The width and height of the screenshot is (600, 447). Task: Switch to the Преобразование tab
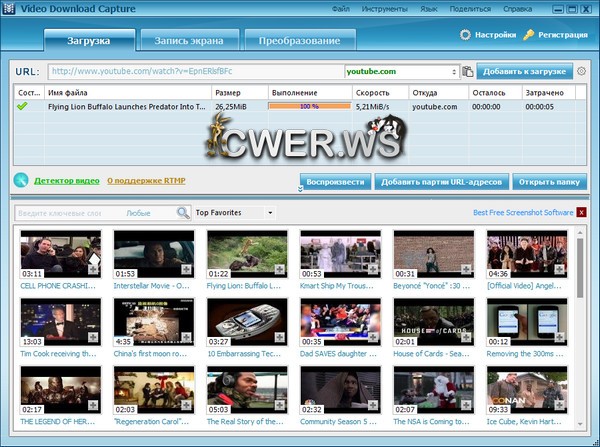pyautogui.click(x=302, y=41)
